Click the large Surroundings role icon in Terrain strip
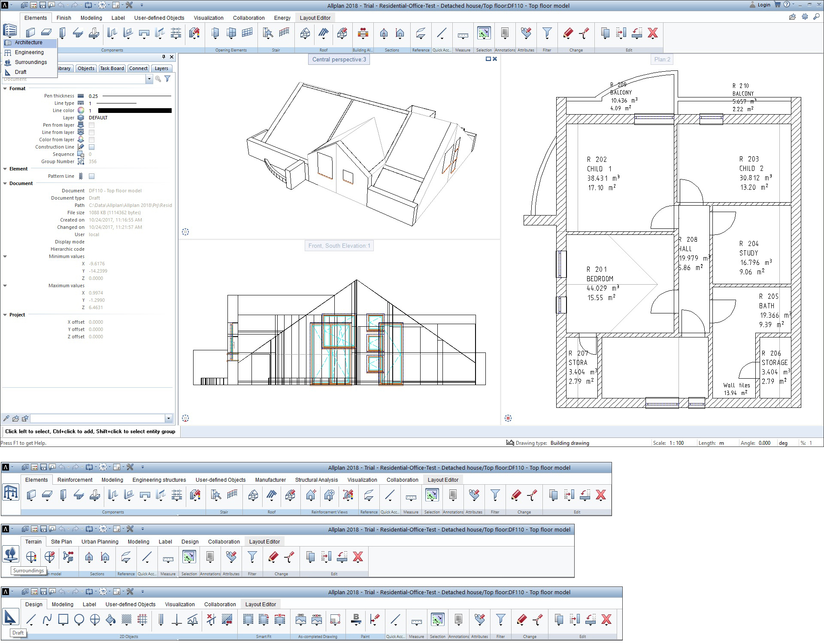 point(11,554)
